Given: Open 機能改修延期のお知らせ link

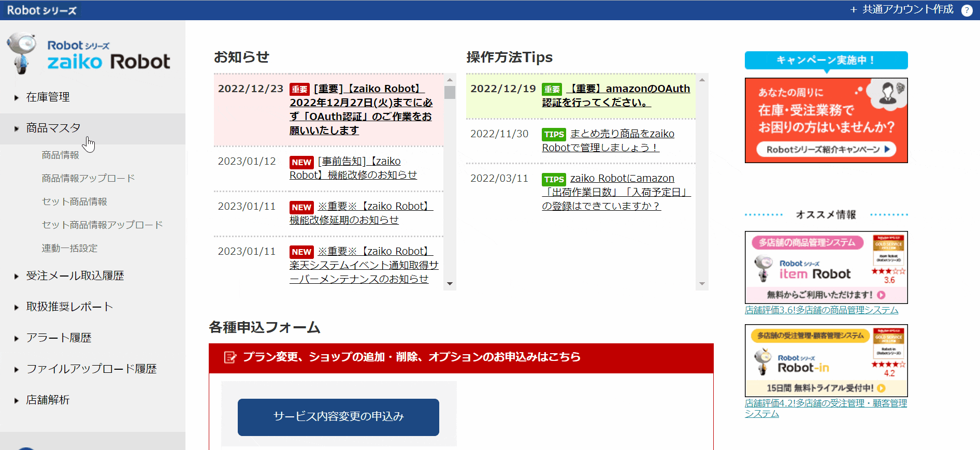Looking at the screenshot, I should (361, 213).
